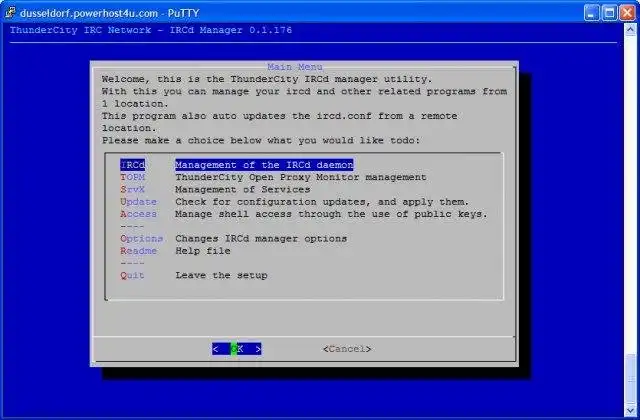Click 'Management of Services' description
Viewport: 640px width, 420px height.
click(x=242, y=189)
